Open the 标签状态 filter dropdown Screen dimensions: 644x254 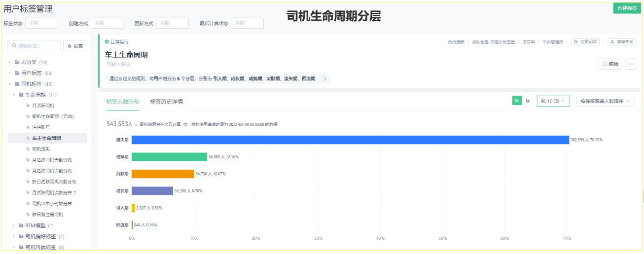click(41, 23)
